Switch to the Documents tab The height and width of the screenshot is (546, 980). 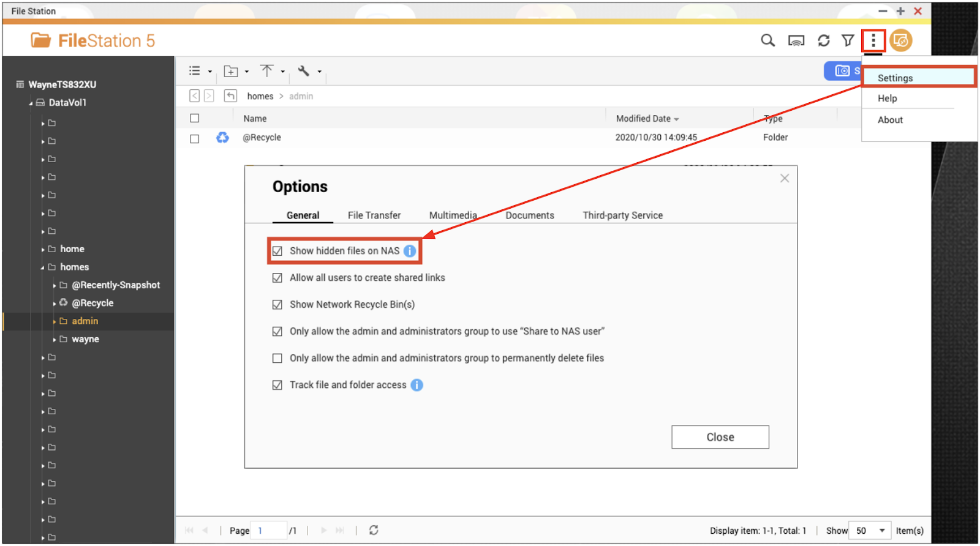tap(530, 215)
